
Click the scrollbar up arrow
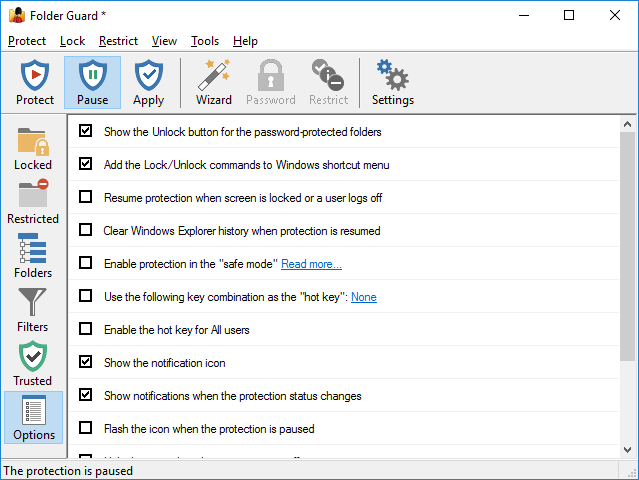tap(628, 124)
